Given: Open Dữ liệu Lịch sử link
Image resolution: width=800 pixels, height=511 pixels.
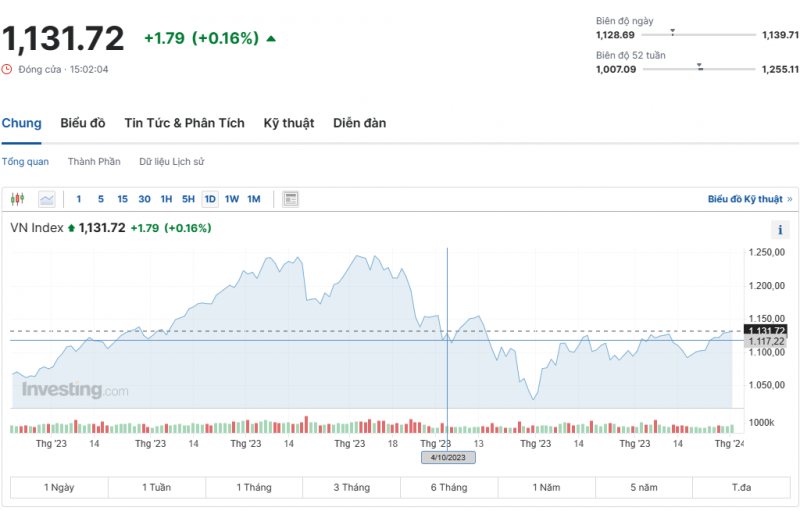Looking at the screenshot, I should point(173,161).
